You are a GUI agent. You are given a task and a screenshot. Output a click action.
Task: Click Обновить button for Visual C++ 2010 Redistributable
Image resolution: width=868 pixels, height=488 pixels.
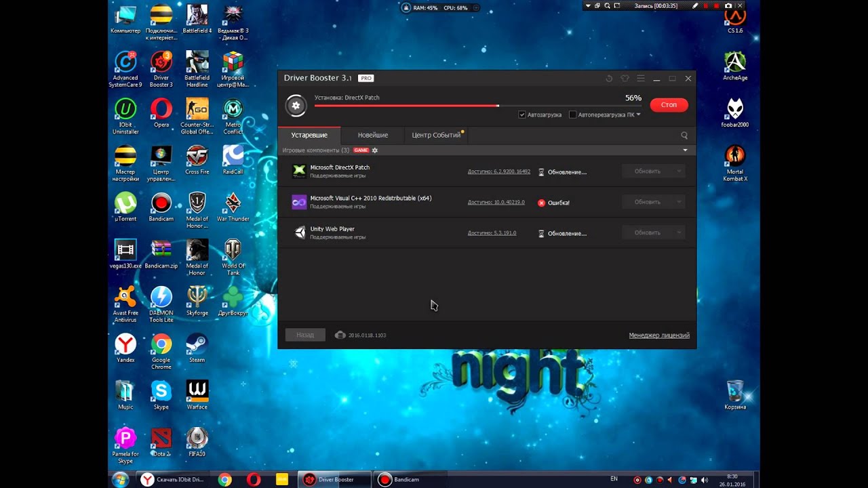[648, 202]
